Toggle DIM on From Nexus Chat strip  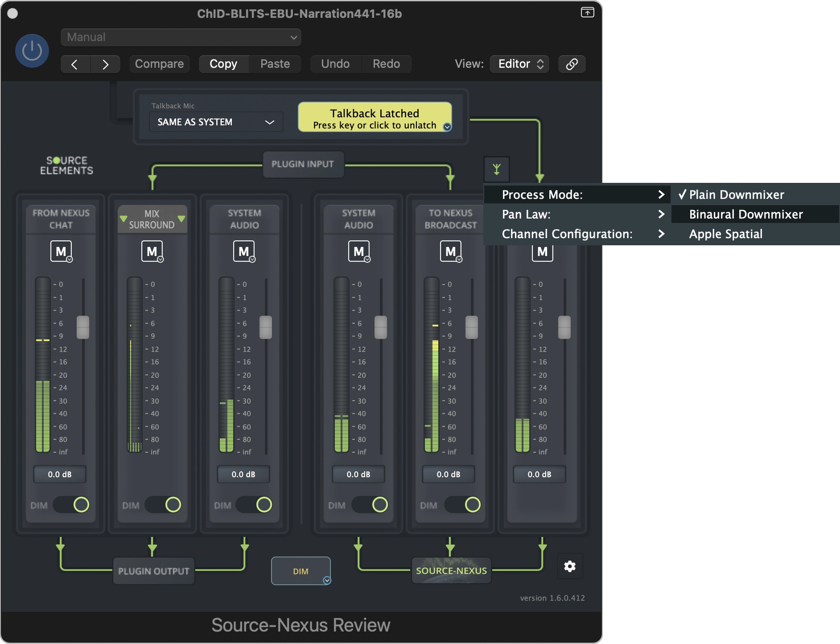click(x=71, y=505)
